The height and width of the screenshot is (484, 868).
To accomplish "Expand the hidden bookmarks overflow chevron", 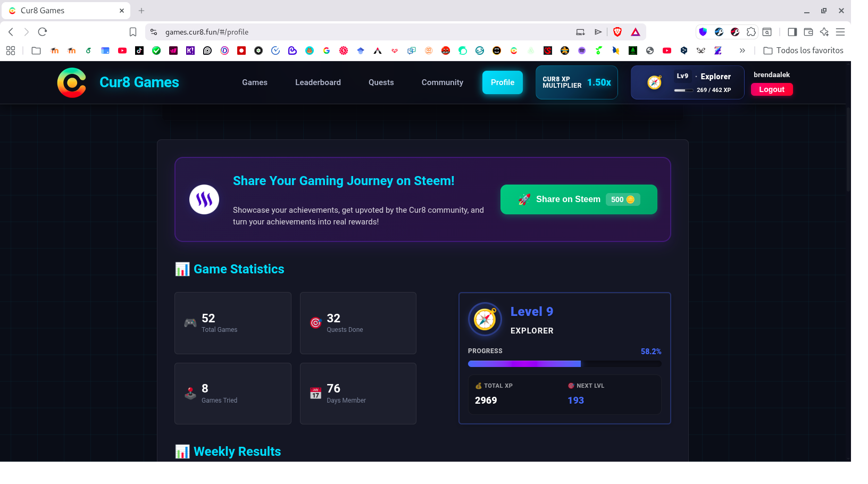I will pyautogui.click(x=742, y=51).
